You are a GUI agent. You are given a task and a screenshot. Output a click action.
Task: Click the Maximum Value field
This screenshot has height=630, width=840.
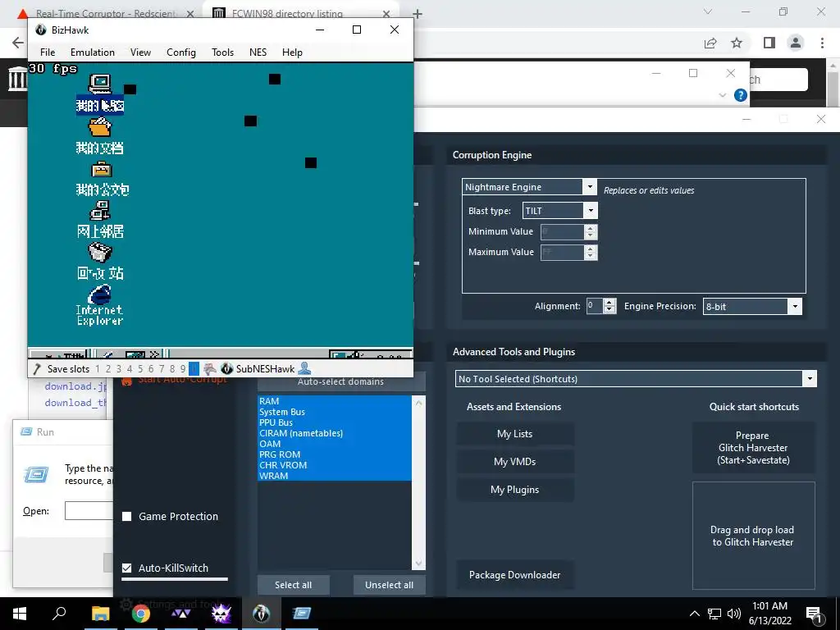pos(562,252)
